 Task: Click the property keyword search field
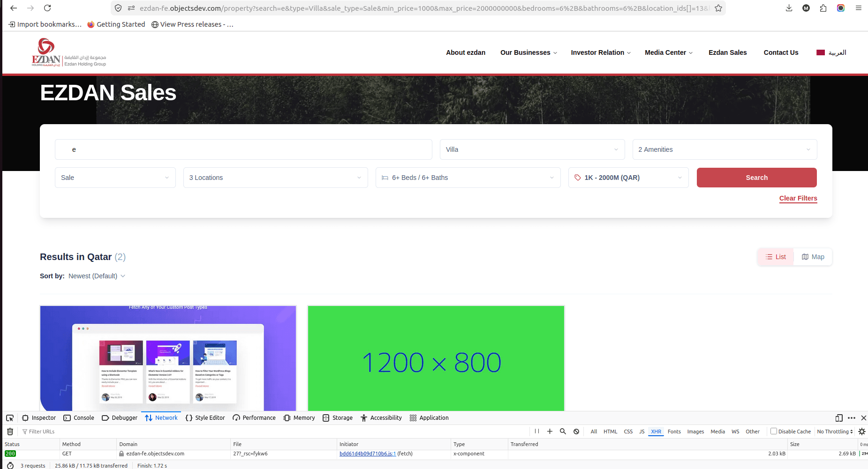pos(243,149)
